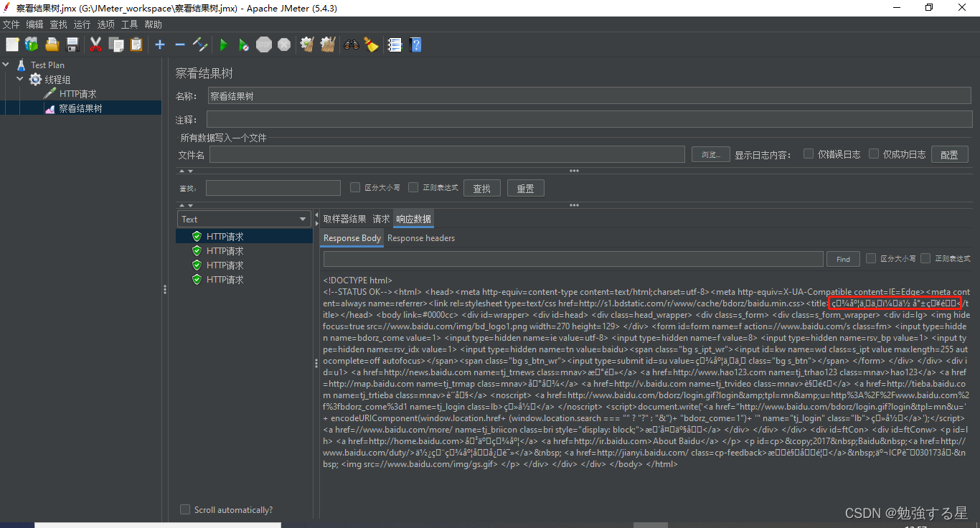Switch to the 取样器结果 tab
The height and width of the screenshot is (528, 980).
click(344, 219)
